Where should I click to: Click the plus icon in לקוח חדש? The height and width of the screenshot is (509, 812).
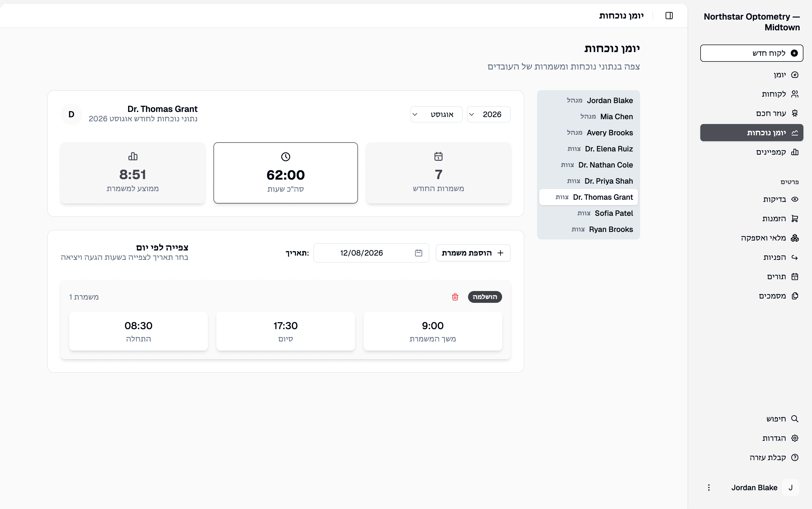794,53
